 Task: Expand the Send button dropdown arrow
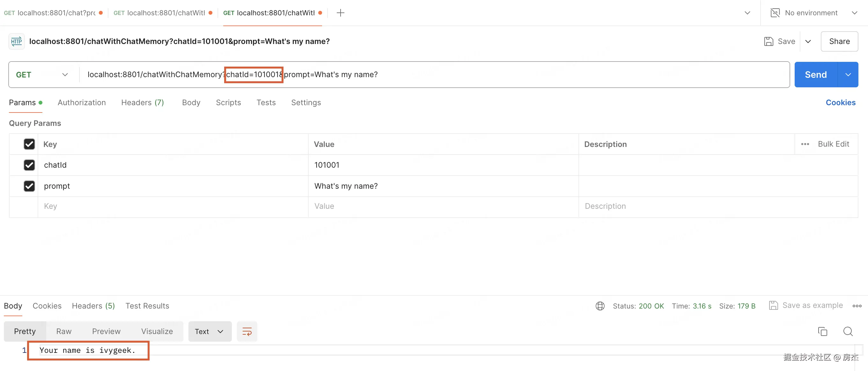click(848, 75)
